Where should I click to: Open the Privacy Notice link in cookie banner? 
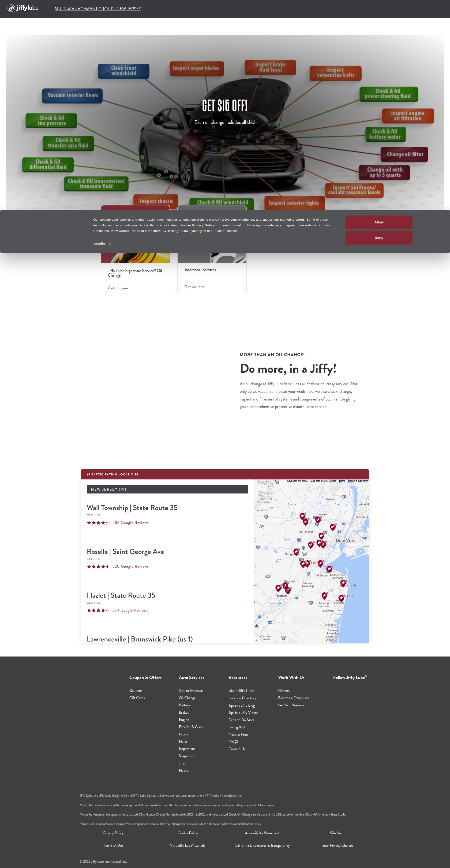(203, 225)
